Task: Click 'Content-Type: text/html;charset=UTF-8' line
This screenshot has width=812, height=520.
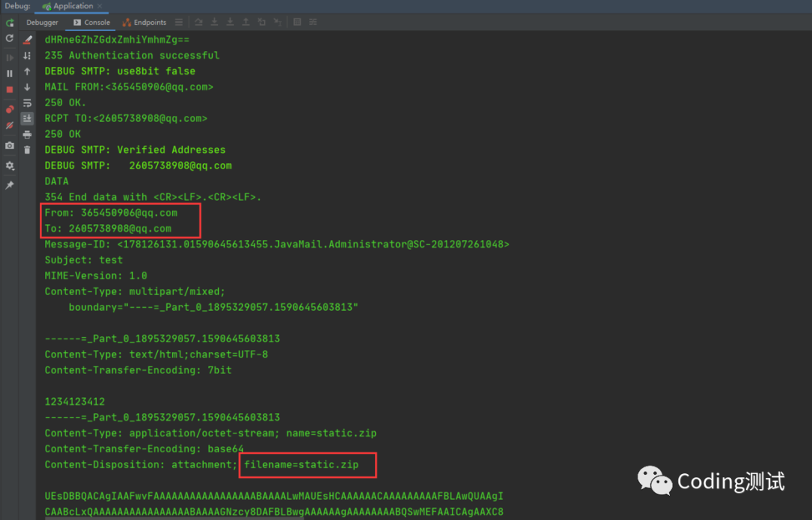Action: tap(156, 354)
